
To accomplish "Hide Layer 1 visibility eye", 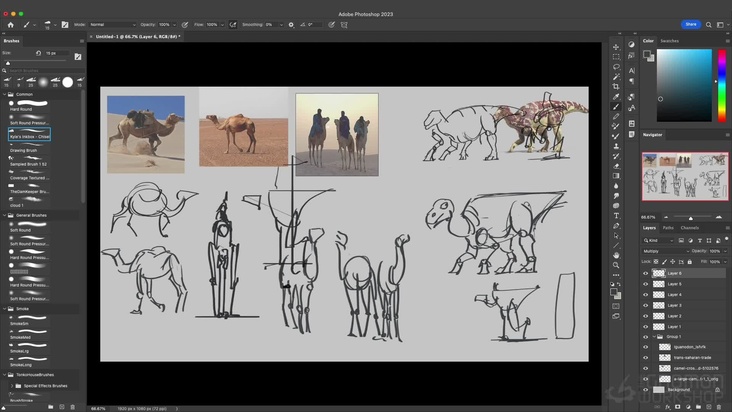I will [646, 327].
